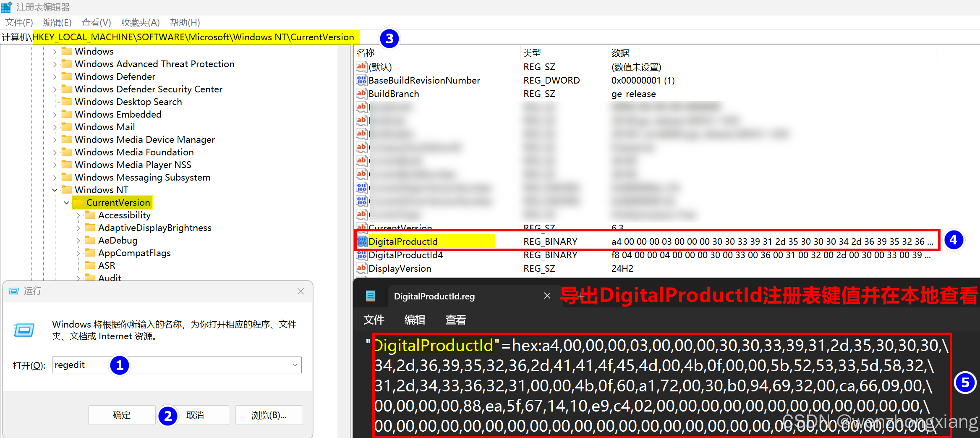Click the folder icon of Windows Defender
The width and height of the screenshot is (980, 438).
coord(67,76)
